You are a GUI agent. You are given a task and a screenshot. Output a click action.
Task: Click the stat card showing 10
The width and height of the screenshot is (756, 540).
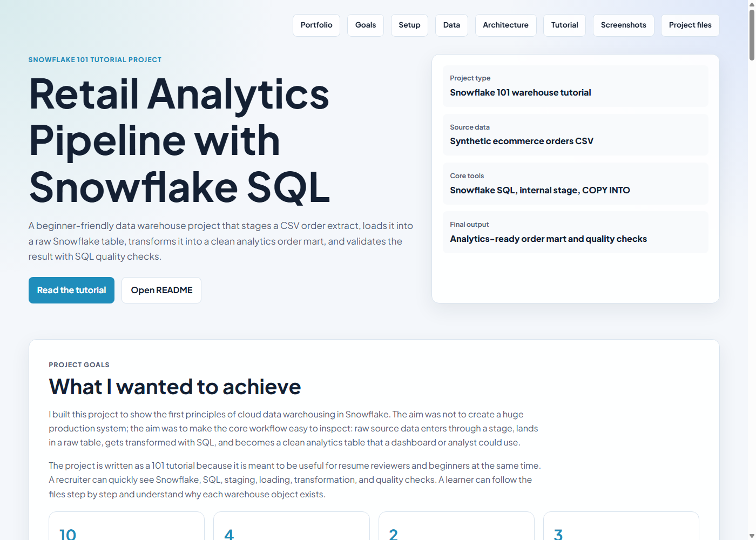pos(126,526)
